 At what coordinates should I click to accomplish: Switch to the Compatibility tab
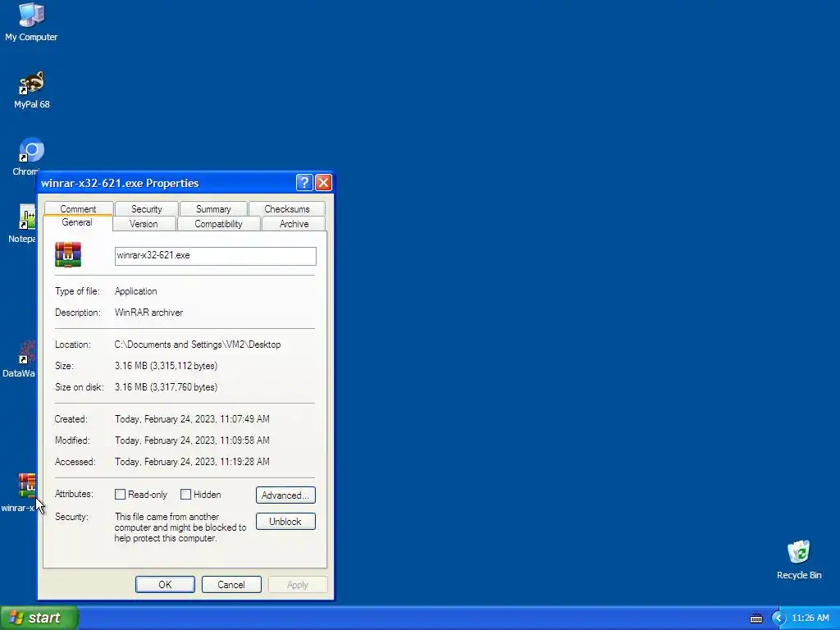coord(218,224)
